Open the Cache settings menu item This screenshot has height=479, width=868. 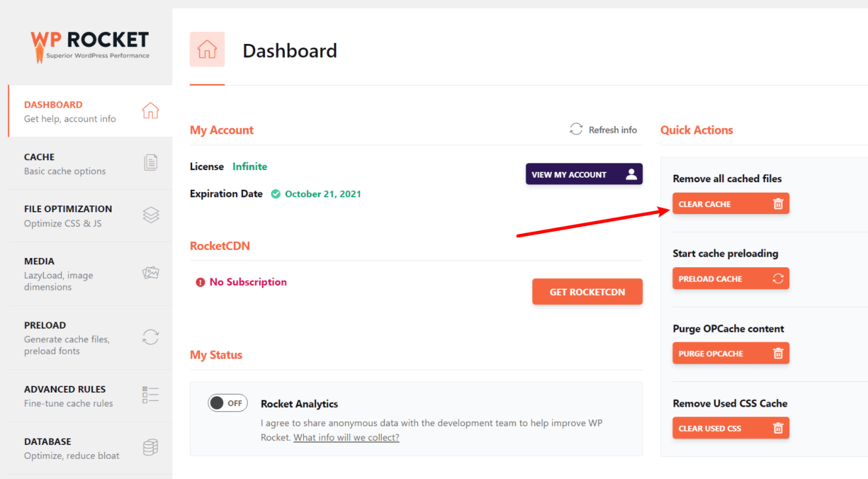click(x=91, y=164)
